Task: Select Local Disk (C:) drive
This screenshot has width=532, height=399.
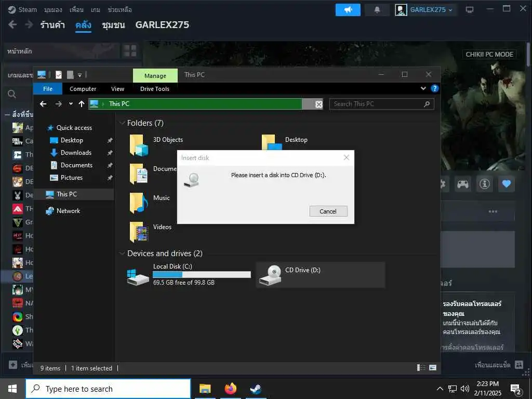Action: [x=189, y=275]
